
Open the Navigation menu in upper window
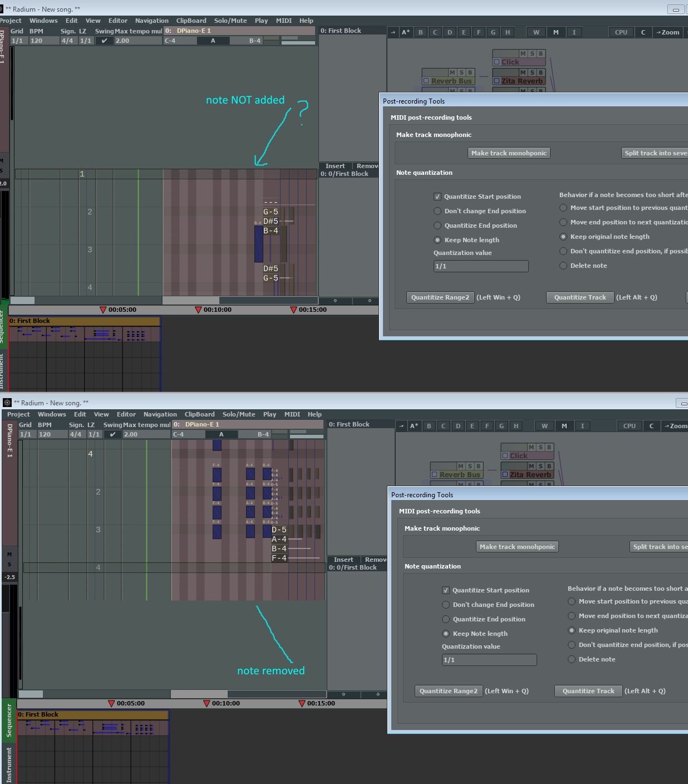151,21
